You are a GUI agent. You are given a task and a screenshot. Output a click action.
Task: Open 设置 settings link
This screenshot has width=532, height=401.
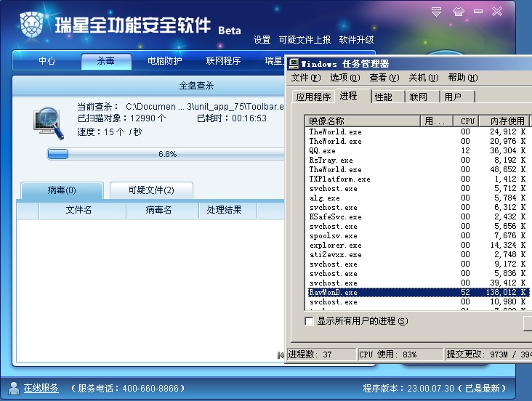[262, 40]
